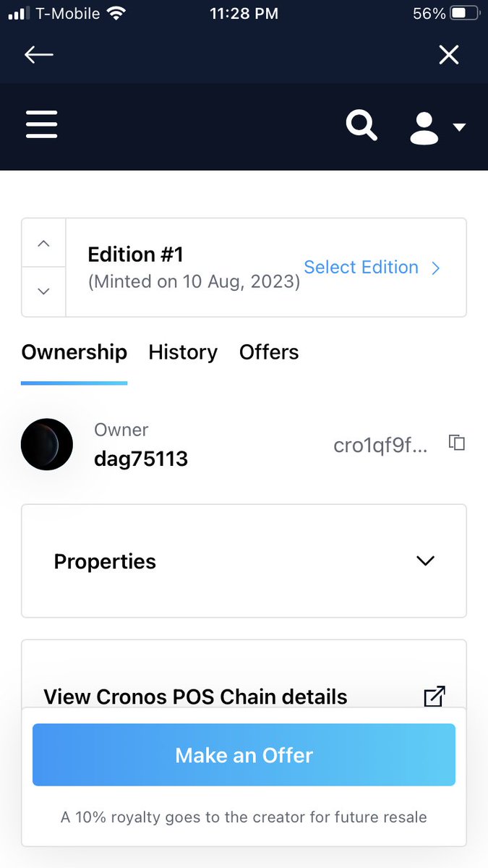Tap the search magnifier icon
488x868 pixels.
361,126
